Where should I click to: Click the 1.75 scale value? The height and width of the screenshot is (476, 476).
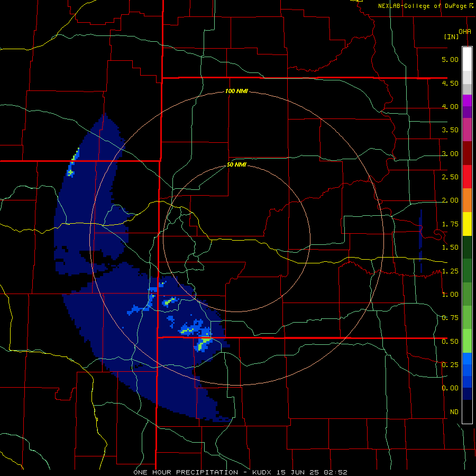point(450,224)
